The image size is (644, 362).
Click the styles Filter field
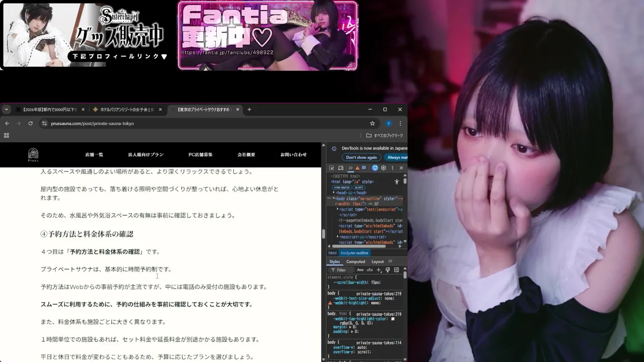pyautogui.click(x=342, y=270)
